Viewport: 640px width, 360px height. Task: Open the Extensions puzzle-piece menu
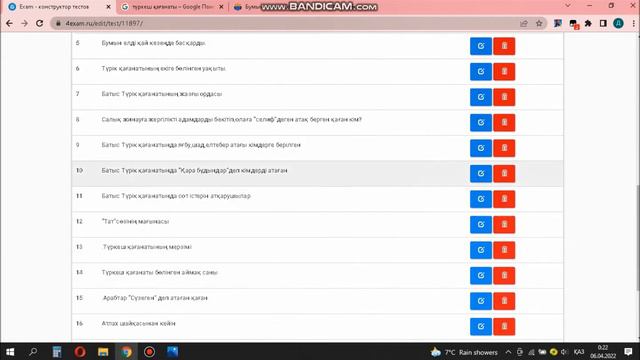pyautogui.click(x=588, y=23)
